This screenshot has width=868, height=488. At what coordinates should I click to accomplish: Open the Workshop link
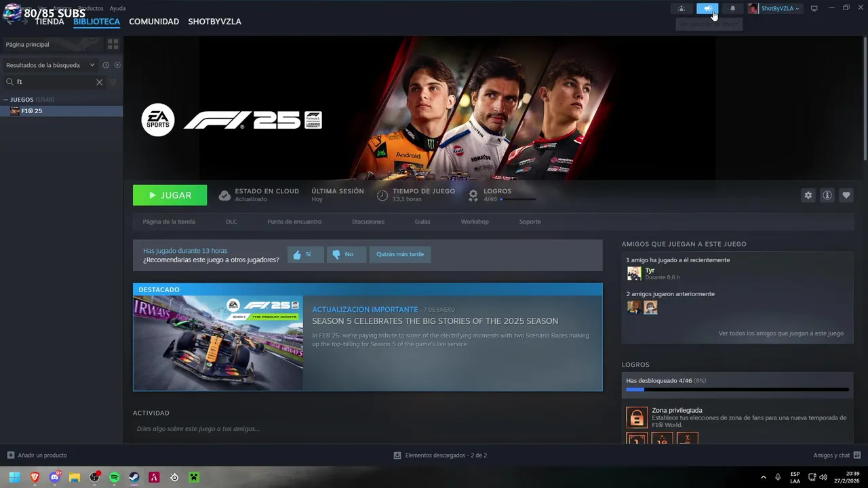(475, 222)
